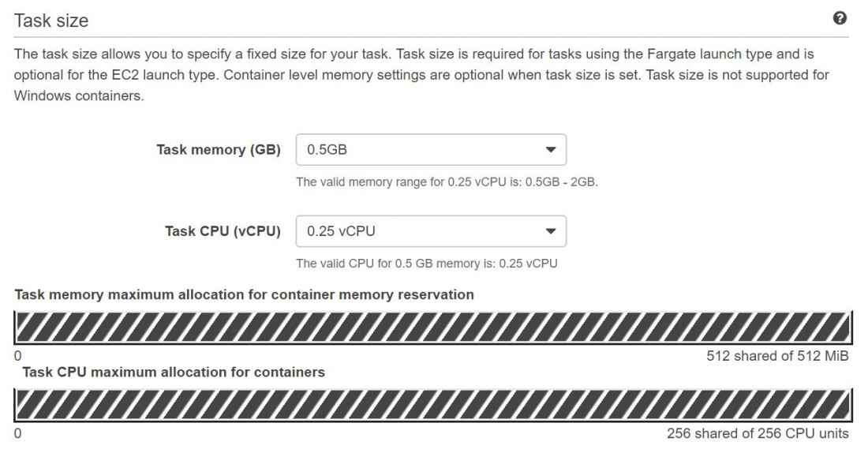The width and height of the screenshot is (868, 453).
Task: Click the Task CPU (vCPU) field label
Action: [x=223, y=231]
